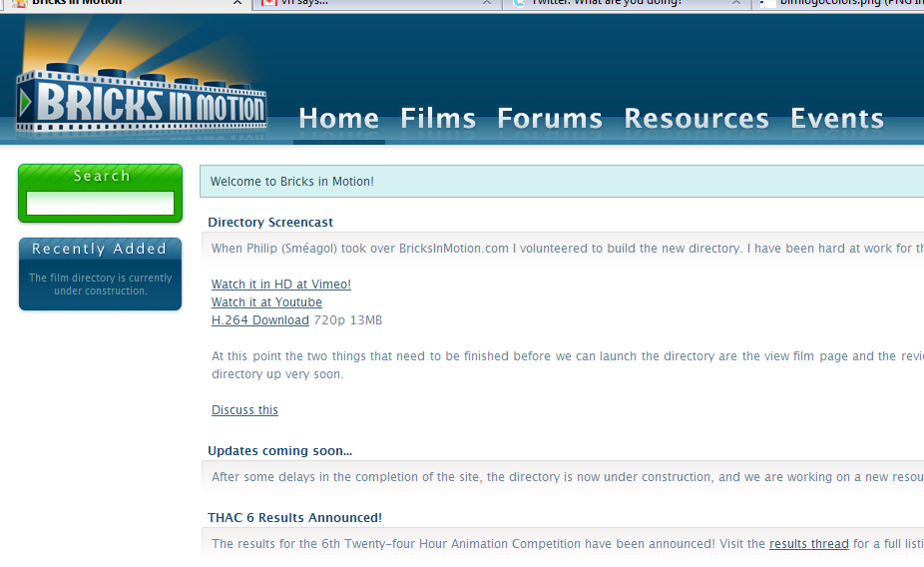Follow the Watch it at Youtube link
This screenshot has height=567, width=924.
[266, 302]
